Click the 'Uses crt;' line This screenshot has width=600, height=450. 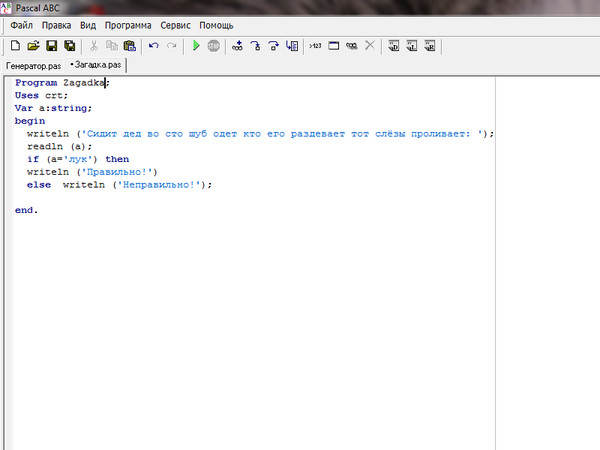pos(41,95)
